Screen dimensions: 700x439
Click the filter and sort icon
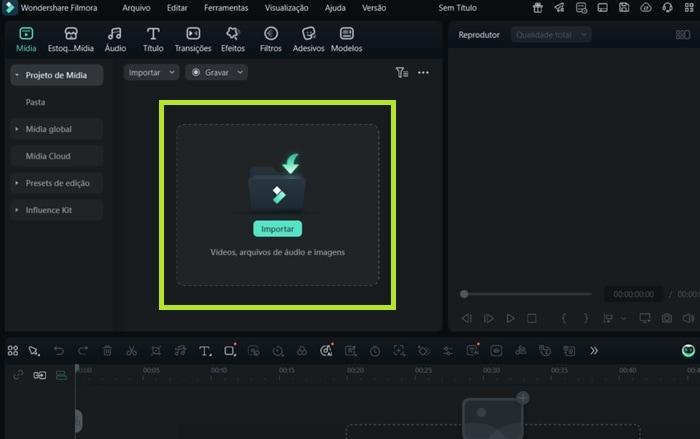(402, 72)
